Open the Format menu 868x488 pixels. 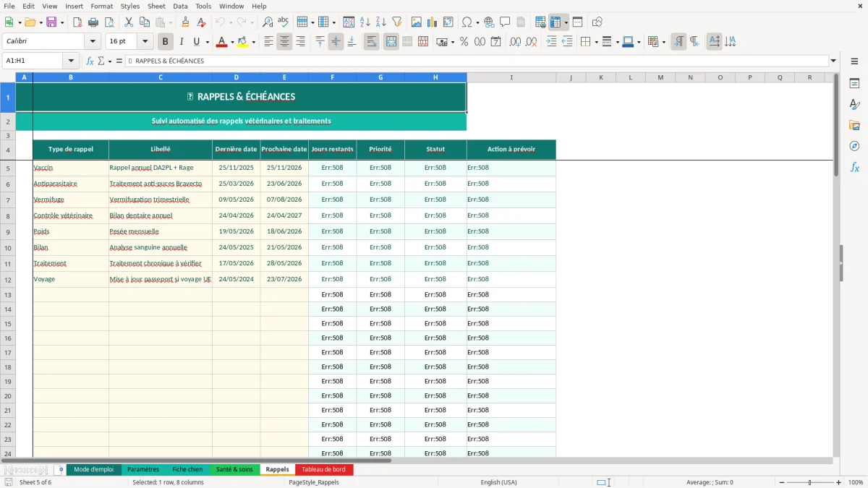pos(101,6)
